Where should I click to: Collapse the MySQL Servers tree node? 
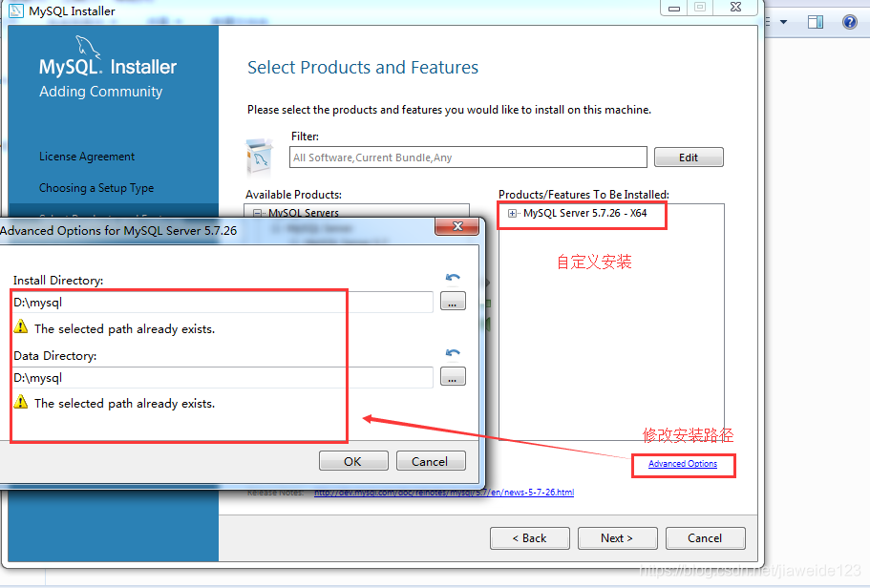[258, 213]
